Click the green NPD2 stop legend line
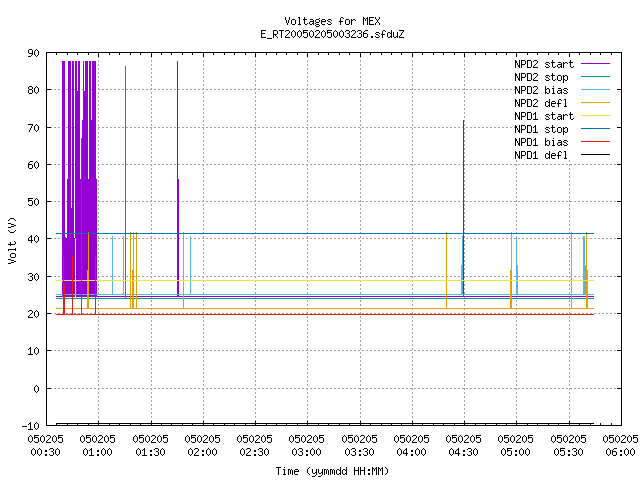 595,76
